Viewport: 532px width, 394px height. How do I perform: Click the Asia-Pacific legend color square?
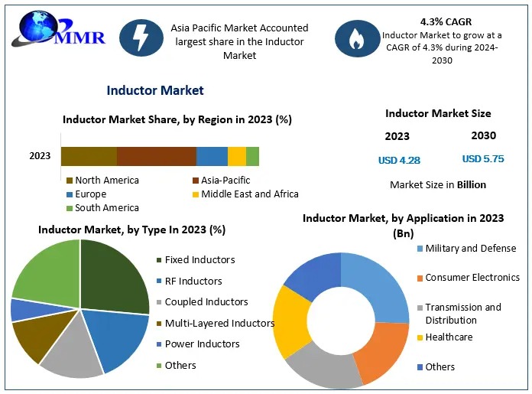(196, 181)
